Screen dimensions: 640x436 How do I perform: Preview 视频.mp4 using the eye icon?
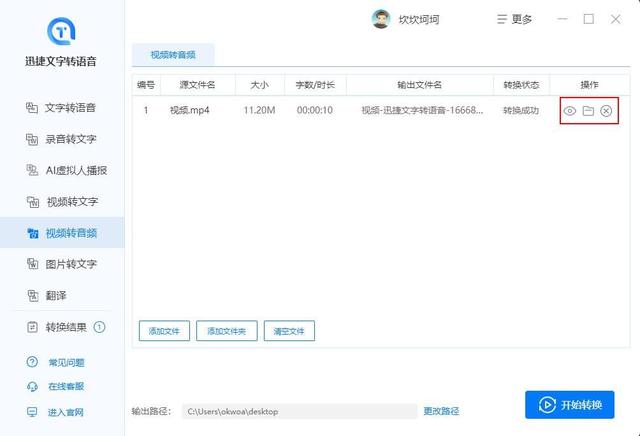(570, 111)
